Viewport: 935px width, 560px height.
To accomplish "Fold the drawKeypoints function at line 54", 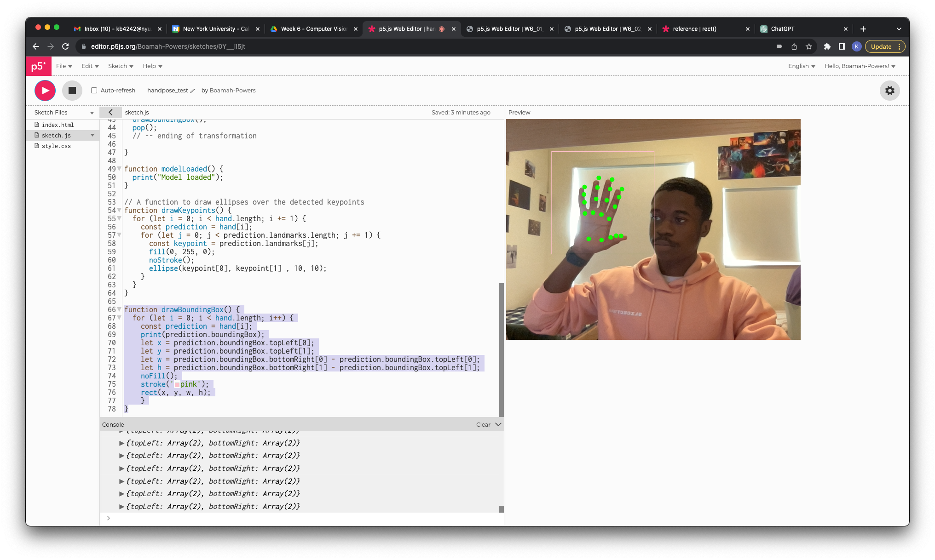I will coord(119,210).
